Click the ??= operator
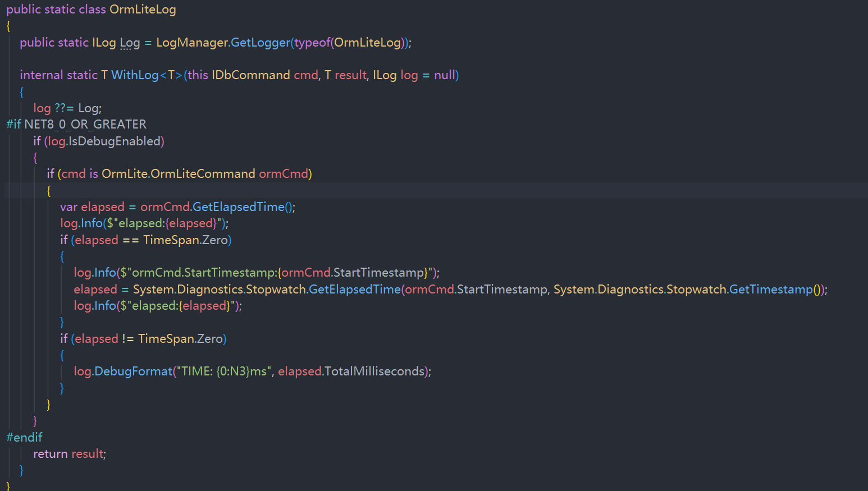 tap(64, 108)
